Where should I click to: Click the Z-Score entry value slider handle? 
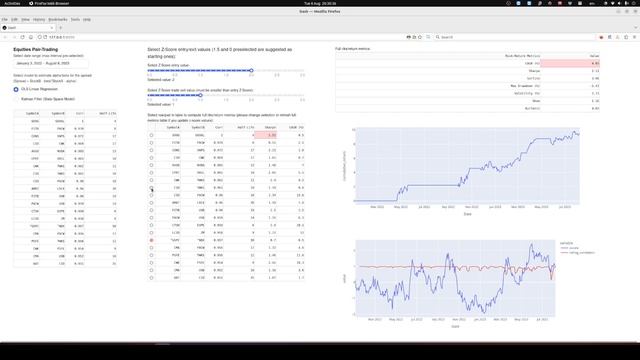pos(251,71)
